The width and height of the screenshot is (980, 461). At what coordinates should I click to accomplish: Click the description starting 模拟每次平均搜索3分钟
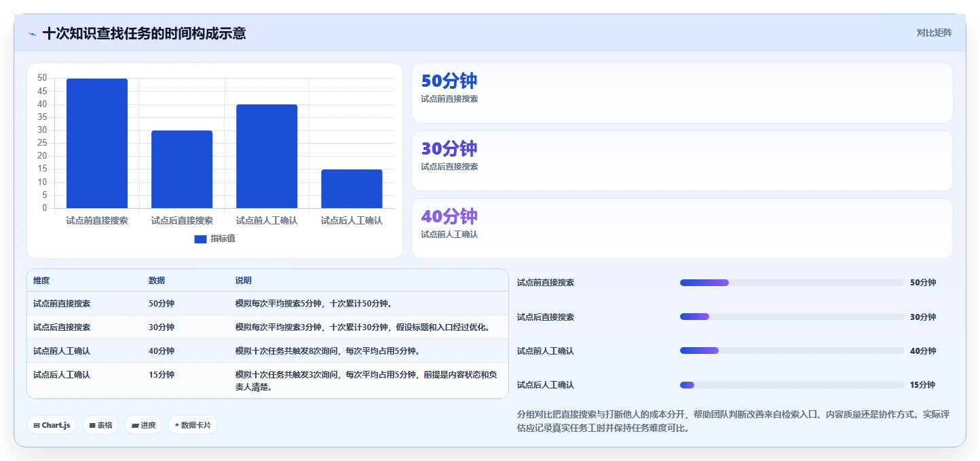coord(363,327)
